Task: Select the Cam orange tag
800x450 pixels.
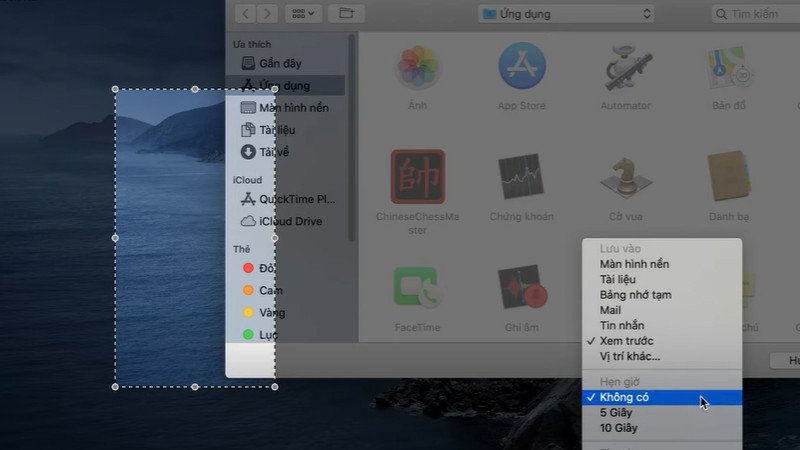Action: pos(270,290)
